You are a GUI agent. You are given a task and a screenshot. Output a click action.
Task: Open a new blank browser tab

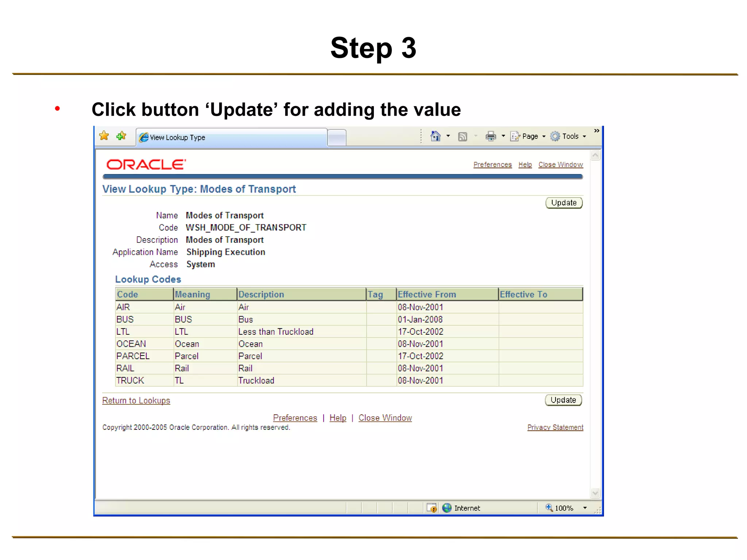point(337,138)
